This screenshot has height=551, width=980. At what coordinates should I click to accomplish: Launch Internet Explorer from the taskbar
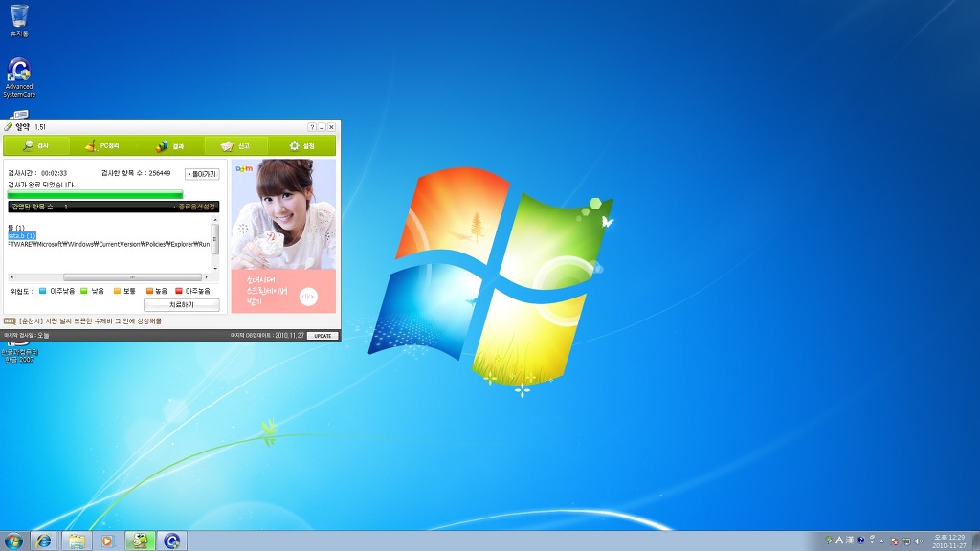44,541
